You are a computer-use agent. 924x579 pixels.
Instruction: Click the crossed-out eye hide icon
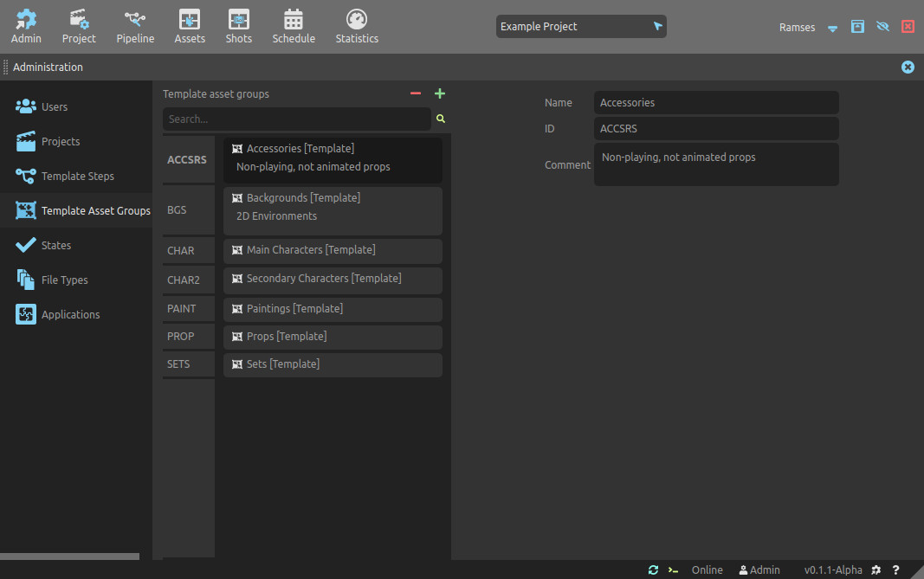click(882, 27)
